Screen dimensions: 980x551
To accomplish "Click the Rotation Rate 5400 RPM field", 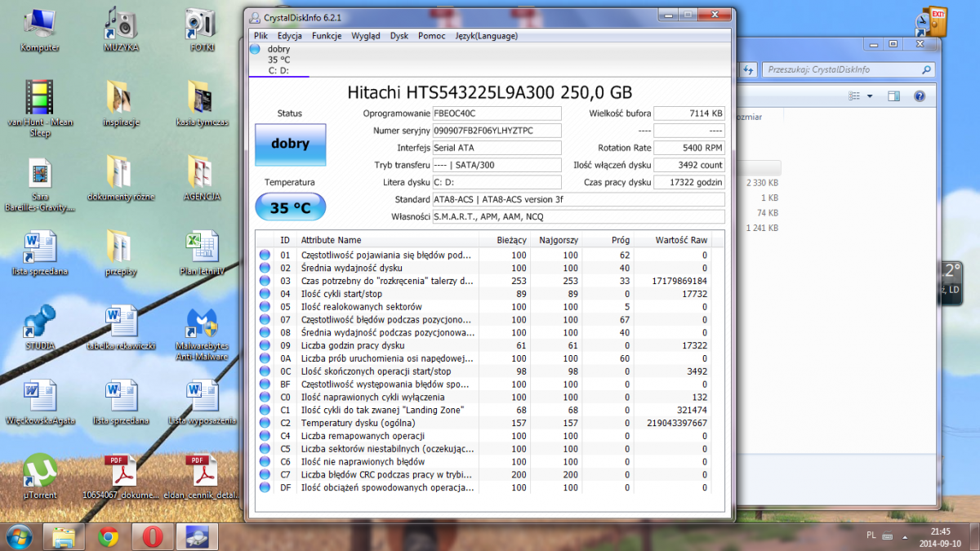I will tap(689, 148).
